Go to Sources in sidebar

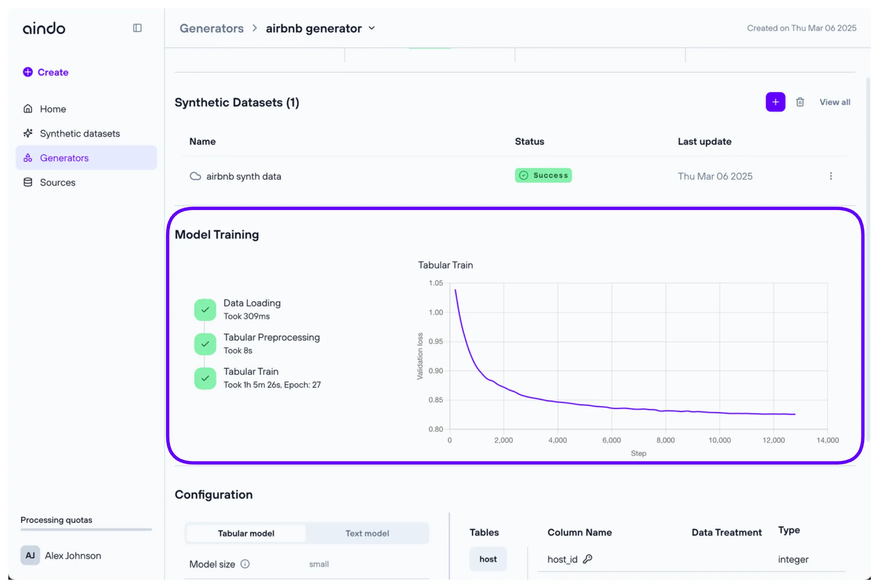pos(57,182)
